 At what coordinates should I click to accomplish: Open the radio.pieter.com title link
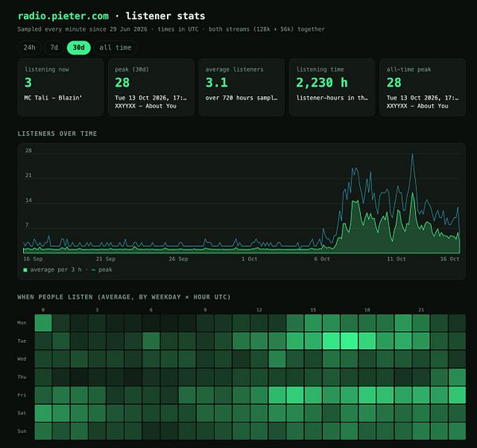tap(63, 16)
